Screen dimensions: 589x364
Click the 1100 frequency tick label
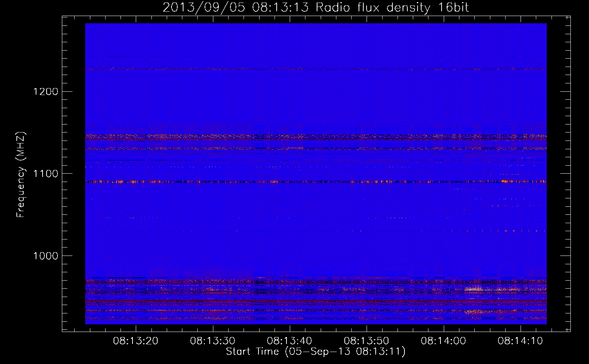[x=46, y=174]
